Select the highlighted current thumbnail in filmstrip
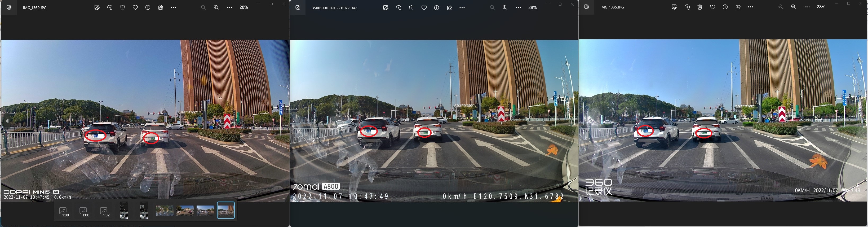 click(226, 211)
